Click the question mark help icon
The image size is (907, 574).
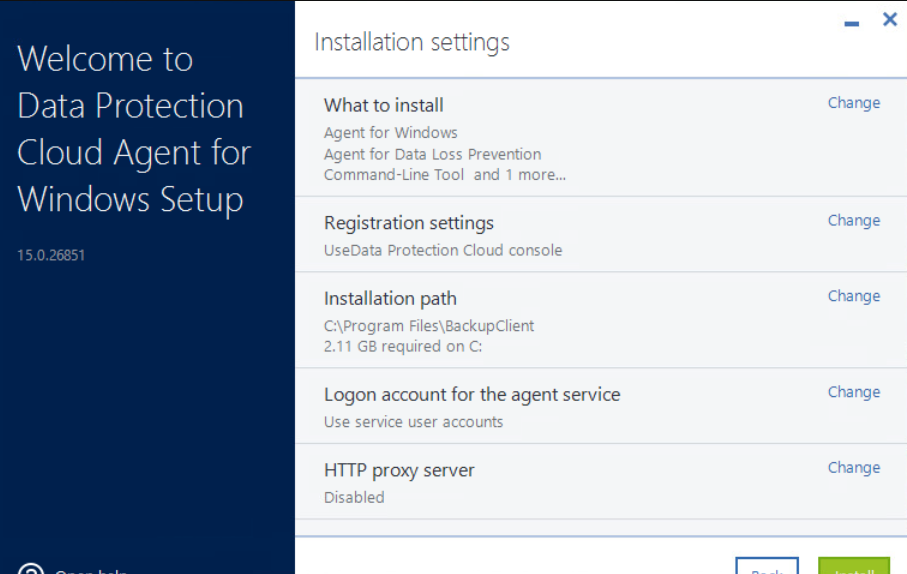31,570
